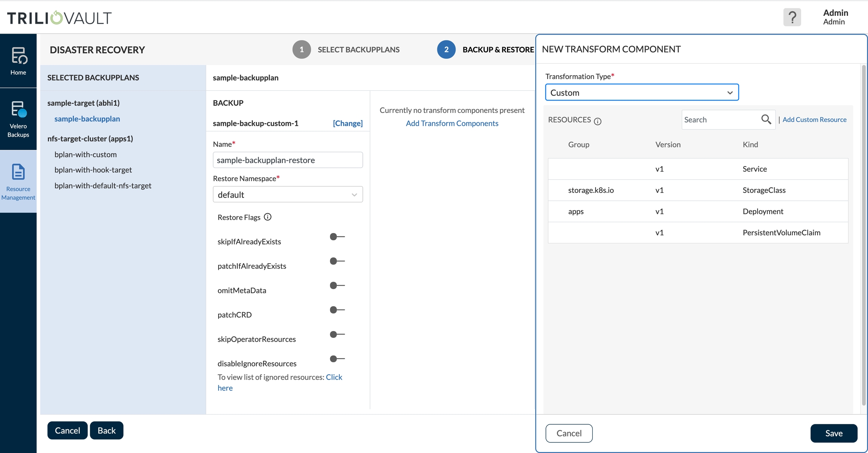This screenshot has height=453, width=868.
Task: Click the Restore Flags info icon
Action: point(267,217)
